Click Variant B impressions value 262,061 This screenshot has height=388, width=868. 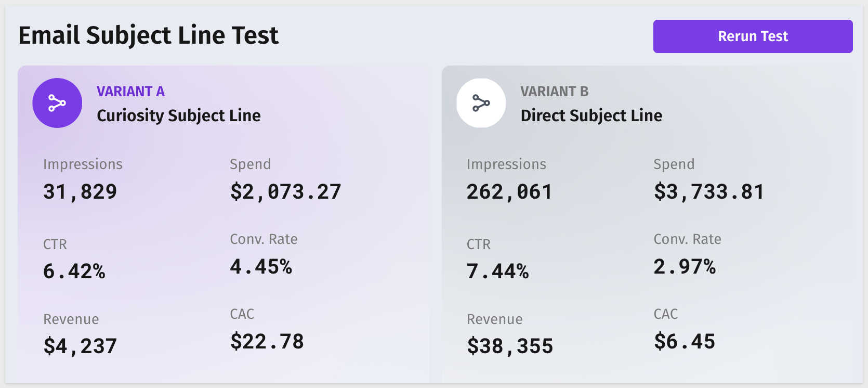tap(509, 192)
